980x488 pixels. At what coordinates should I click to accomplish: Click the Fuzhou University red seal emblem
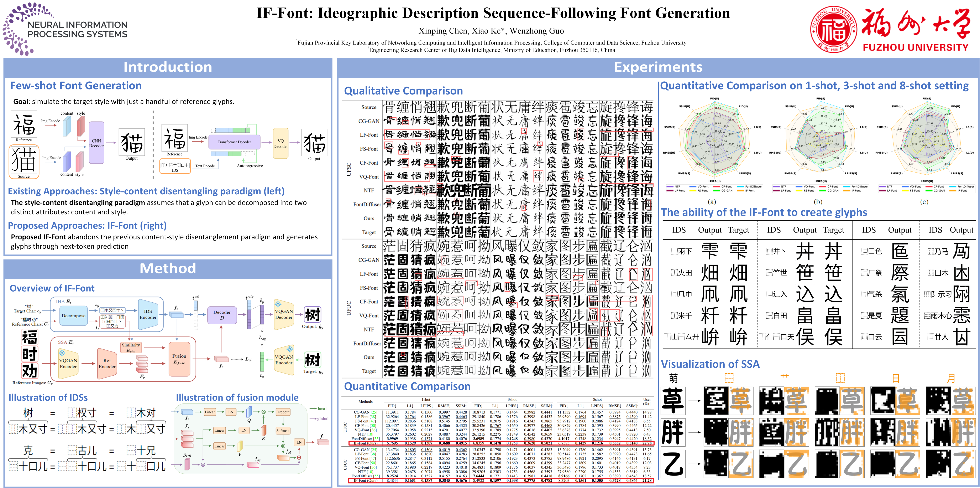tap(834, 29)
